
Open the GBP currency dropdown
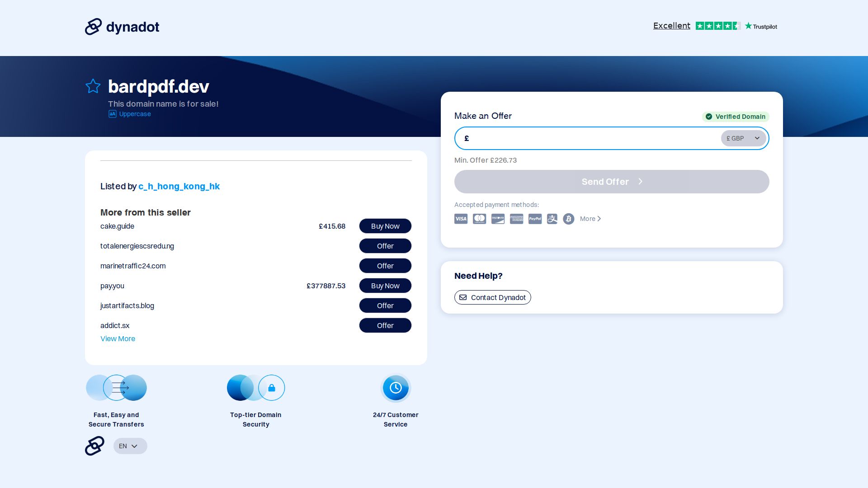click(743, 138)
